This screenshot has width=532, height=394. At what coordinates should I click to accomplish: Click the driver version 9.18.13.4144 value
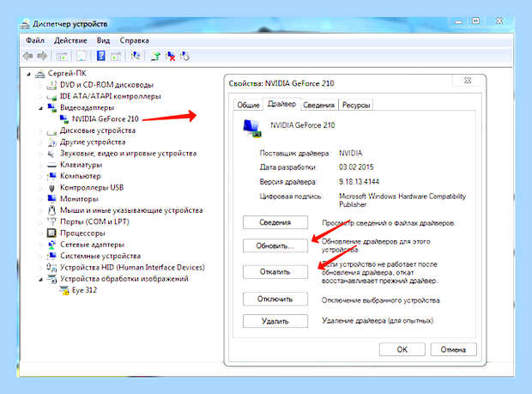[x=359, y=182]
